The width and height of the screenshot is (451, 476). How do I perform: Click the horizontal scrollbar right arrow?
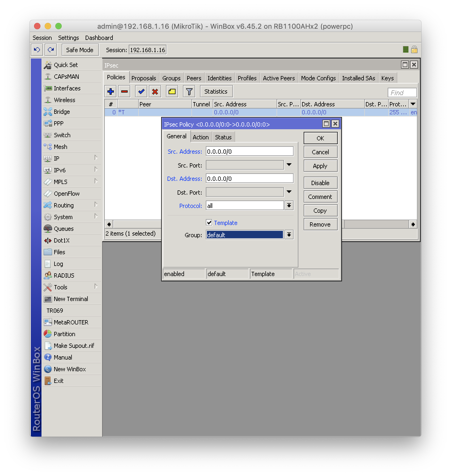click(413, 224)
